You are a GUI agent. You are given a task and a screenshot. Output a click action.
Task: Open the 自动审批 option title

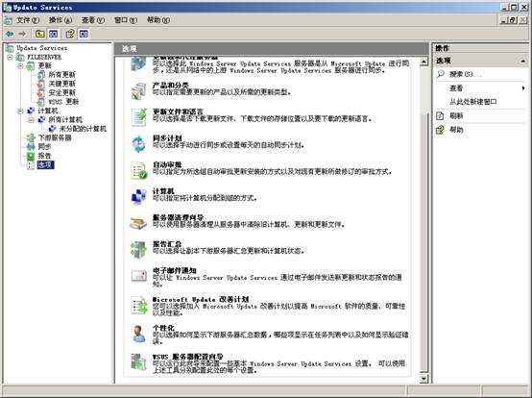[x=167, y=164]
